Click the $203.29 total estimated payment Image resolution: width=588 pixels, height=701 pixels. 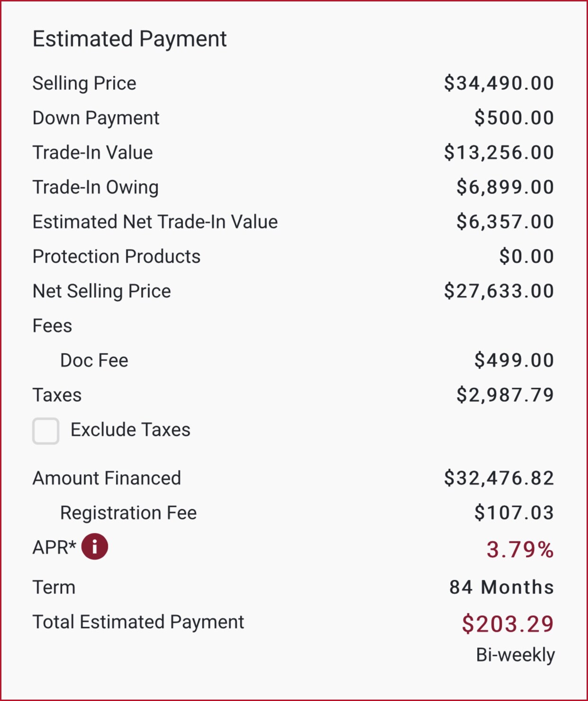pos(508,624)
